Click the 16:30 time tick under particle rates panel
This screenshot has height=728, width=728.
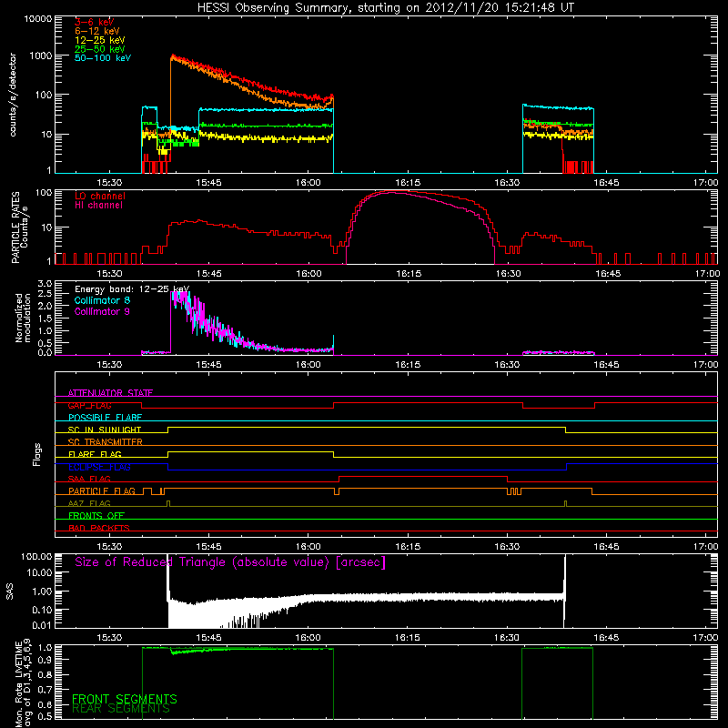point(508,274)
